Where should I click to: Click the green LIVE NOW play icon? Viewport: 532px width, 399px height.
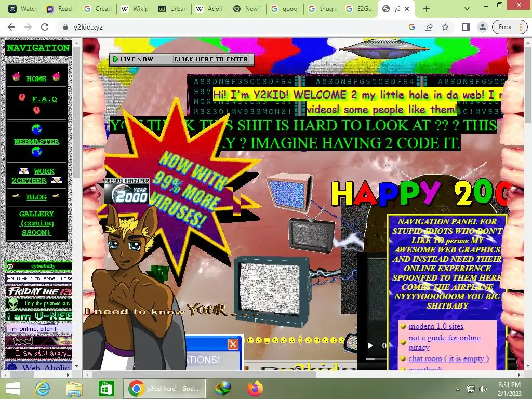(115, 59)
